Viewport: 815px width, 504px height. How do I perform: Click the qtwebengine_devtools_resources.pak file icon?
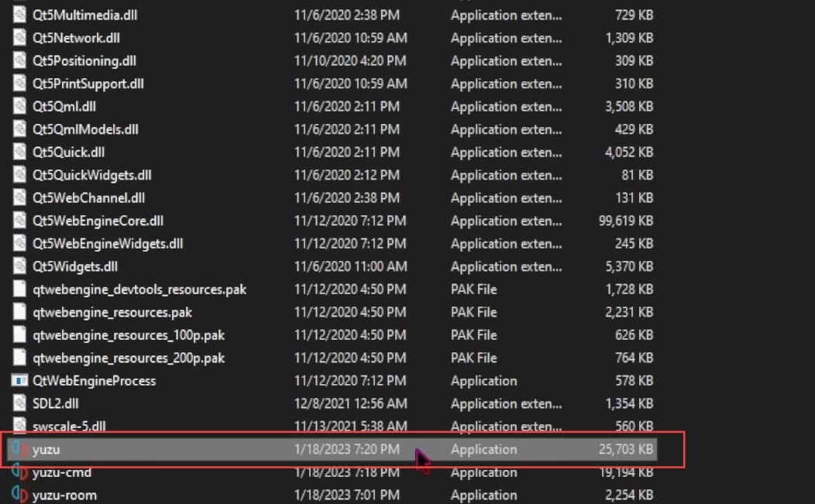tap(19, 289)
